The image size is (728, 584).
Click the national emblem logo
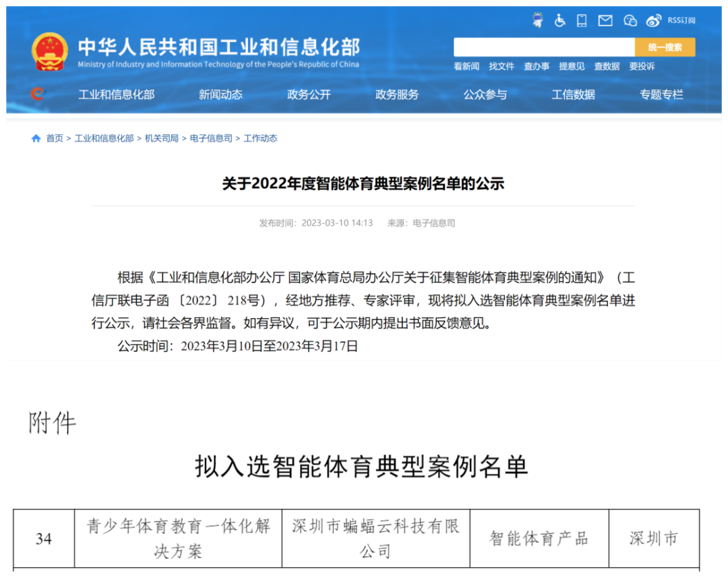click(x=49, y=51)
